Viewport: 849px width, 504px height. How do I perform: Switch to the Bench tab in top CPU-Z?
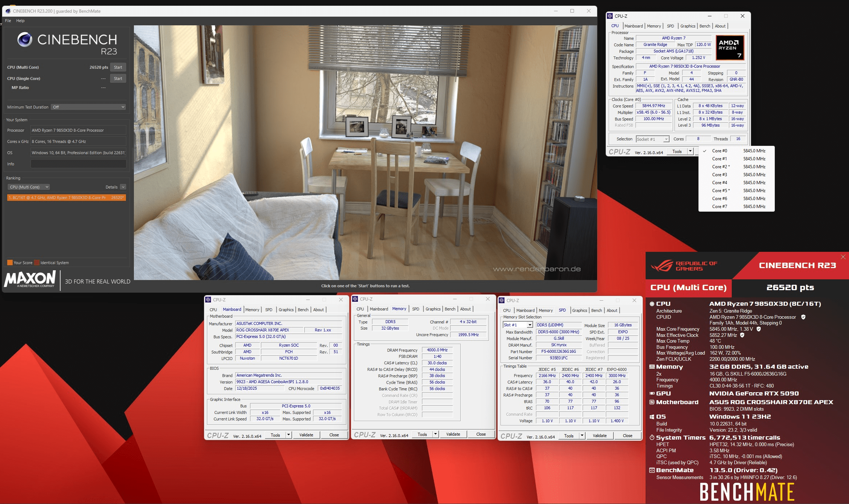point(704,26)
